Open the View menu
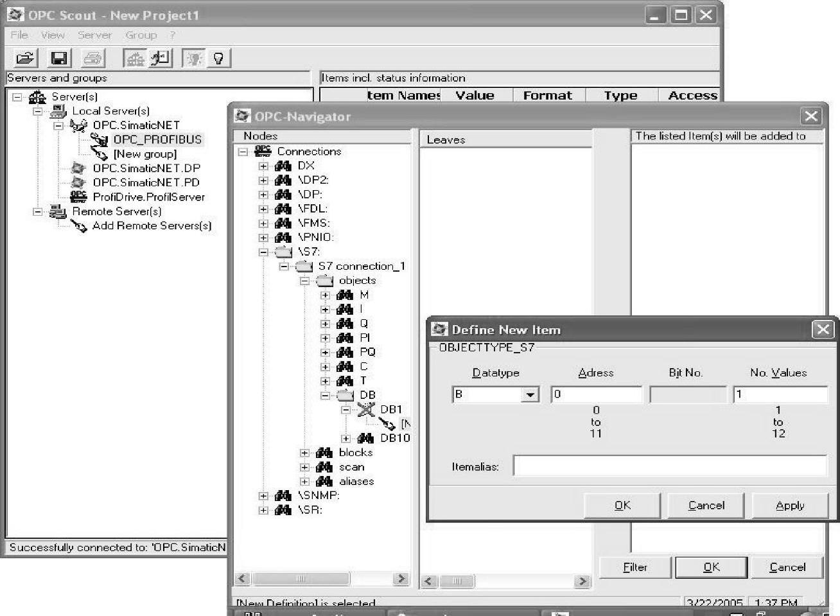 pos(53,35)
